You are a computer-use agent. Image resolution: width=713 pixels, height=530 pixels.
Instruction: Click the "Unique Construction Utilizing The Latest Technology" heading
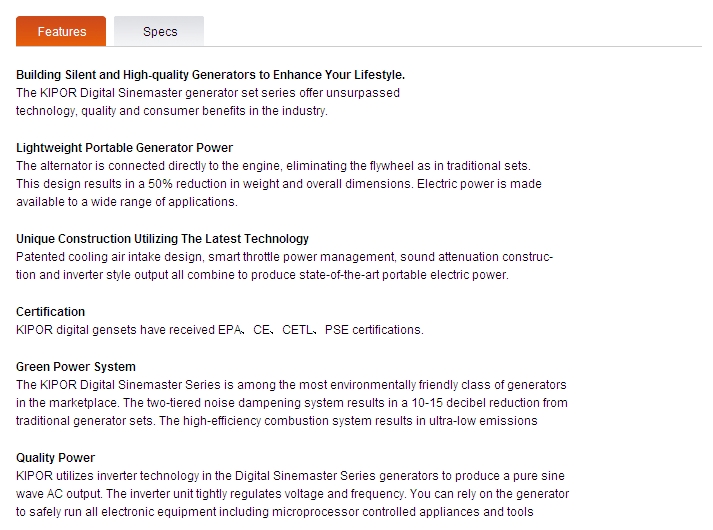click(x=162, y=239)
